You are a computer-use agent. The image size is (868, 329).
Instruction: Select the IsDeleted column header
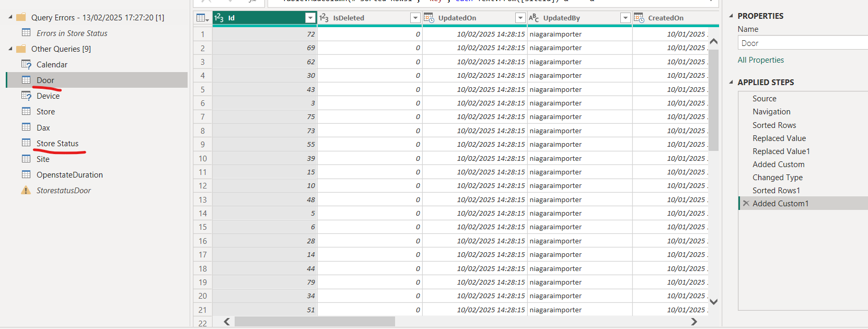tap(370, 18)
